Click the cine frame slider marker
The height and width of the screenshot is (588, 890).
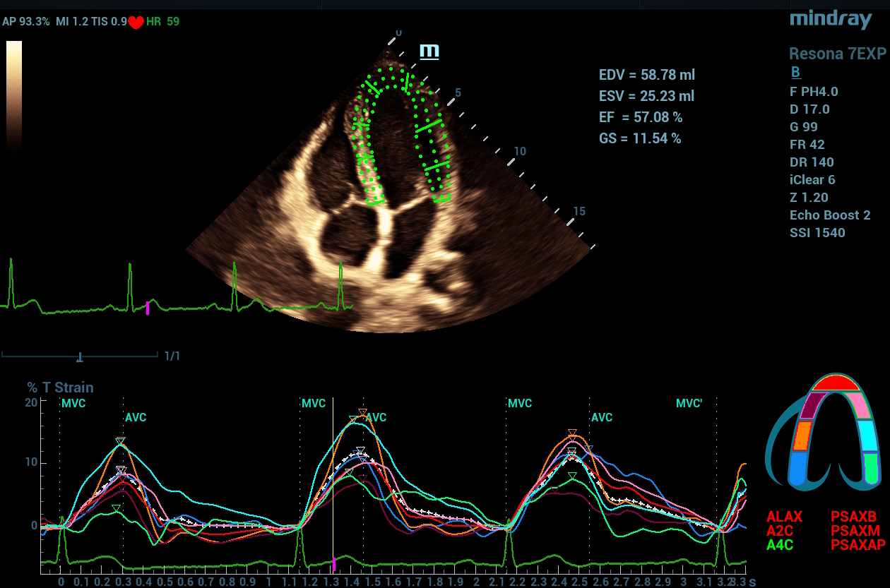pos(80,357)
